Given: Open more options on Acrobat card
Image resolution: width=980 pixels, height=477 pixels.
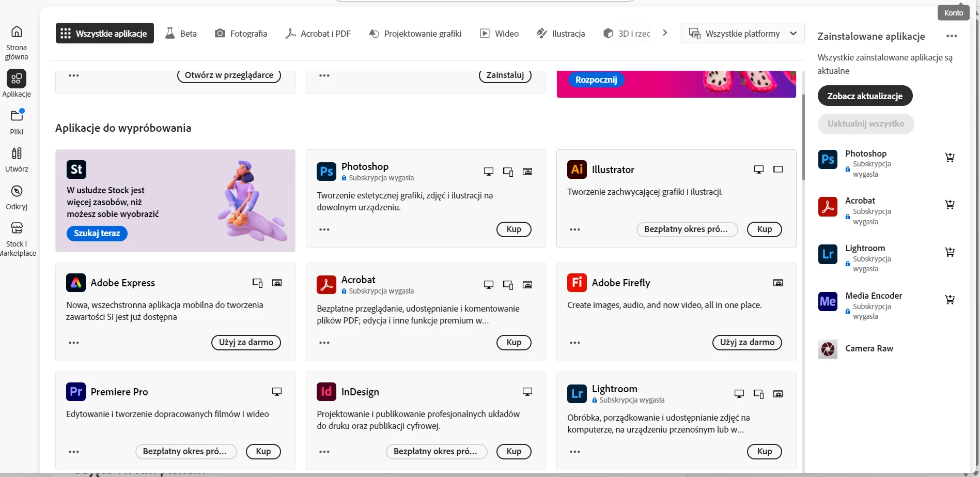Looking at the screenshot, I should tap(324, 343).
